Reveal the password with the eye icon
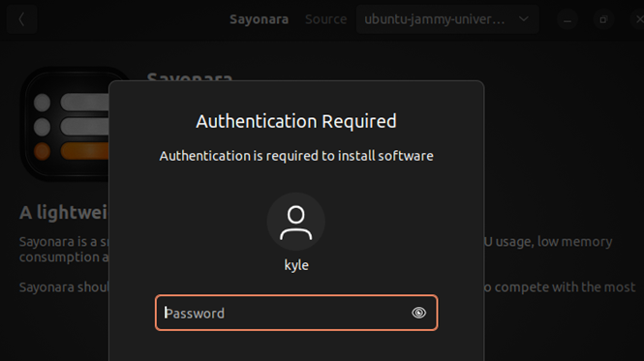Image resolution: width=644 pixels, height=361 pixels. (x=418, y=313)
